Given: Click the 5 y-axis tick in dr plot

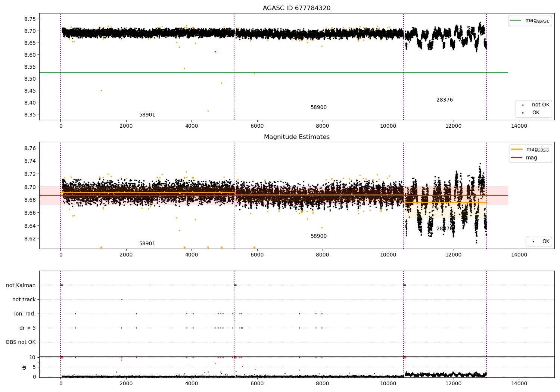Looking at the screenshot, I should [34, 367].
